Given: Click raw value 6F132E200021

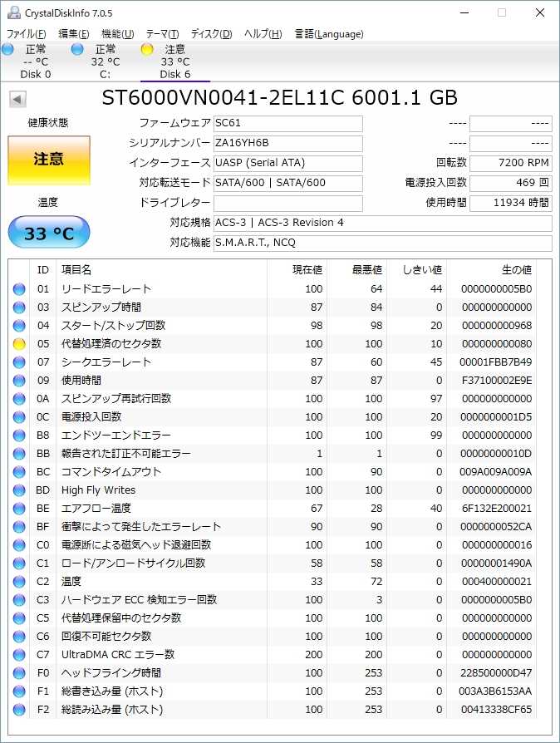Looking at the screenshot, I should [497, 509].
